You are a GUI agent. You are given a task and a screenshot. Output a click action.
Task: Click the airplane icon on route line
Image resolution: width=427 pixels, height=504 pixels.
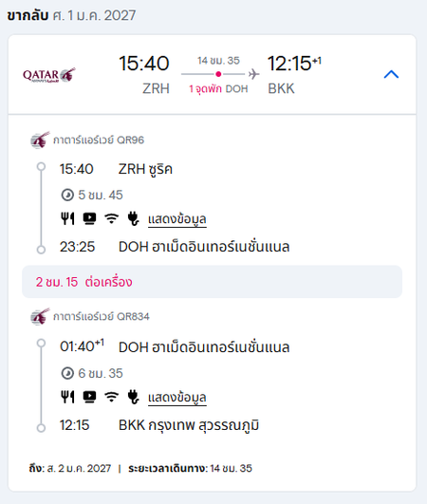click(x=253, y=74)
